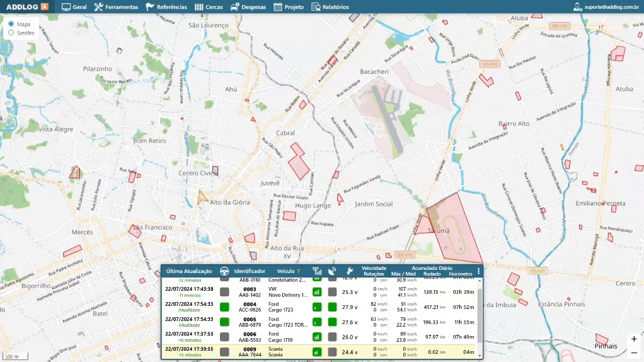Open the Ferramentas menu

(116, 7)
